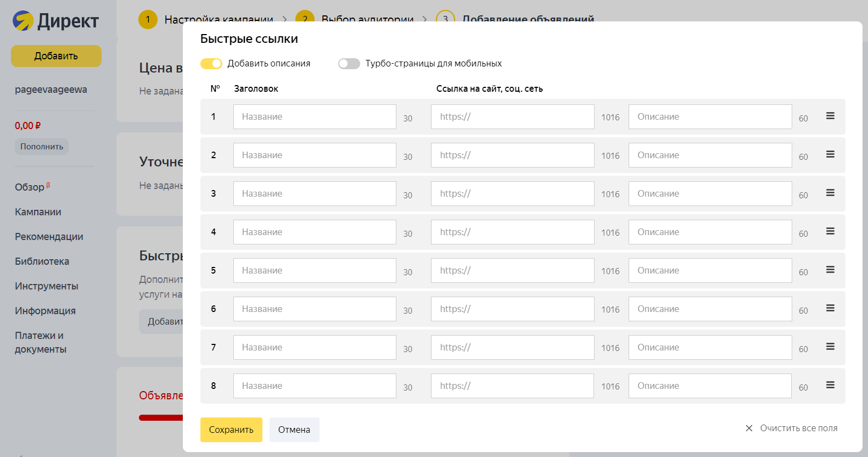The width and height of the screenshot is (868, 457).
Task: Focus the https:// link field in row 4
Action: tap(513, 232)
